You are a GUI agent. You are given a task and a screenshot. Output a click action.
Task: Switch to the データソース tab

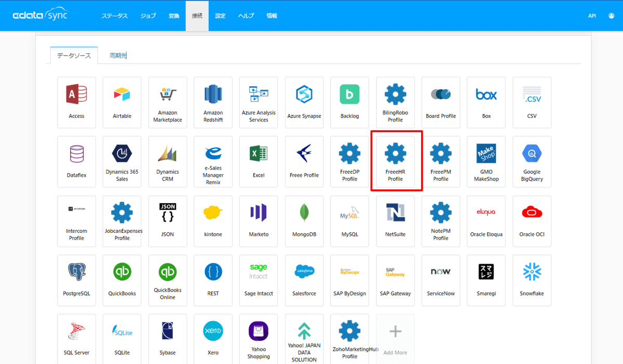pyautogui.click(x=74, y=55)
